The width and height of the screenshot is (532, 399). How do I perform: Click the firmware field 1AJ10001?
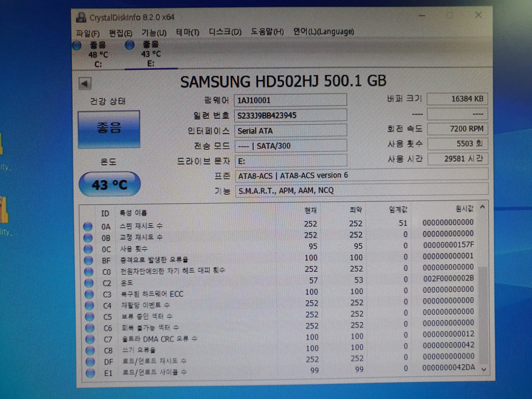(x=291, y=100)
